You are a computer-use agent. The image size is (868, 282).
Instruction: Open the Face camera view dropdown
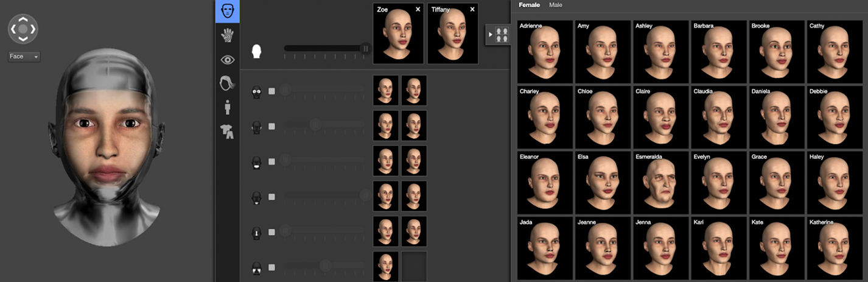point(24,57)
